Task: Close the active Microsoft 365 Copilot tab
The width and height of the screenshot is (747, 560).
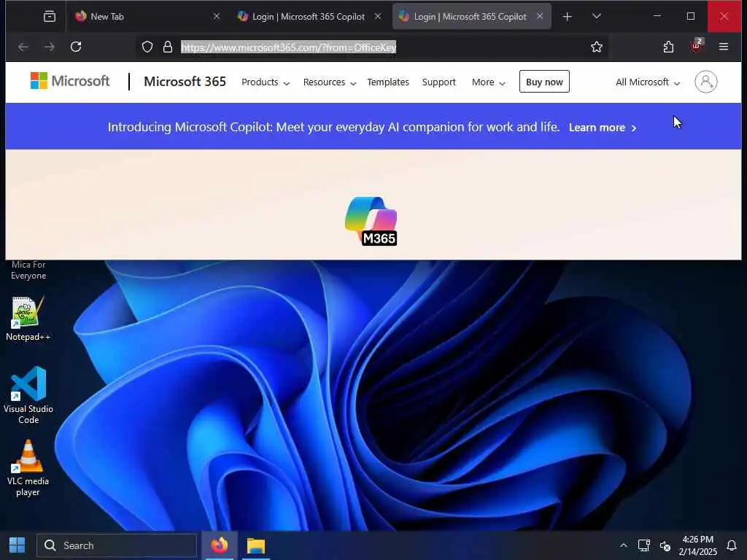Action: 540,16
